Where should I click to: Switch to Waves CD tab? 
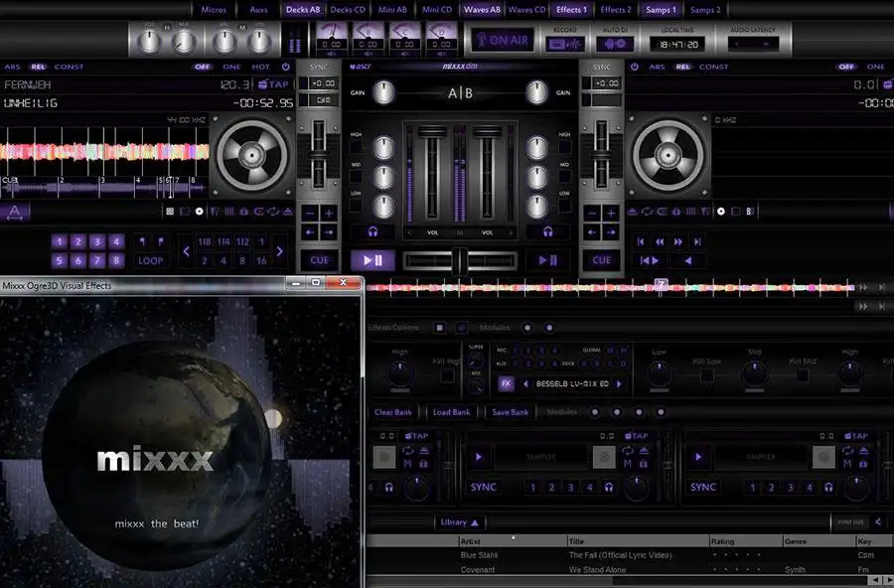526,10
